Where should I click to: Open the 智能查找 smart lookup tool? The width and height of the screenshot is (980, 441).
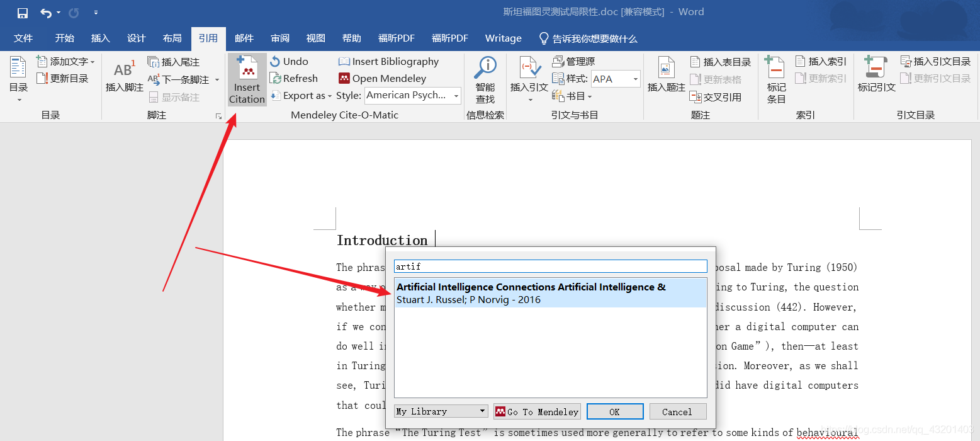[485, 80]
